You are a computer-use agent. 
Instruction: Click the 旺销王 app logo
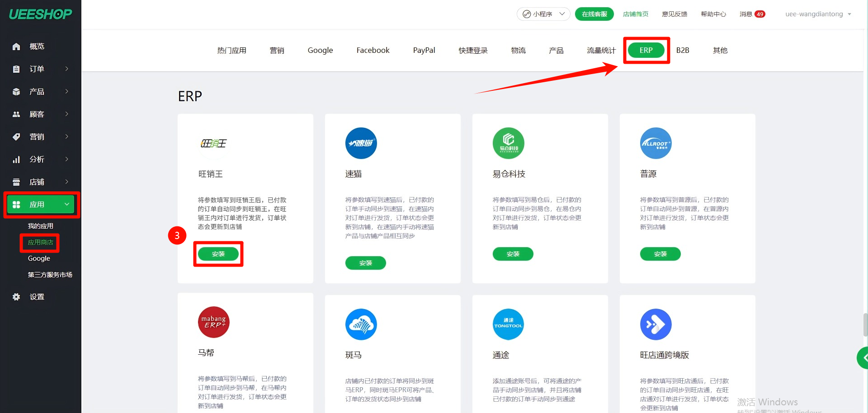click(x=214, y=143)
